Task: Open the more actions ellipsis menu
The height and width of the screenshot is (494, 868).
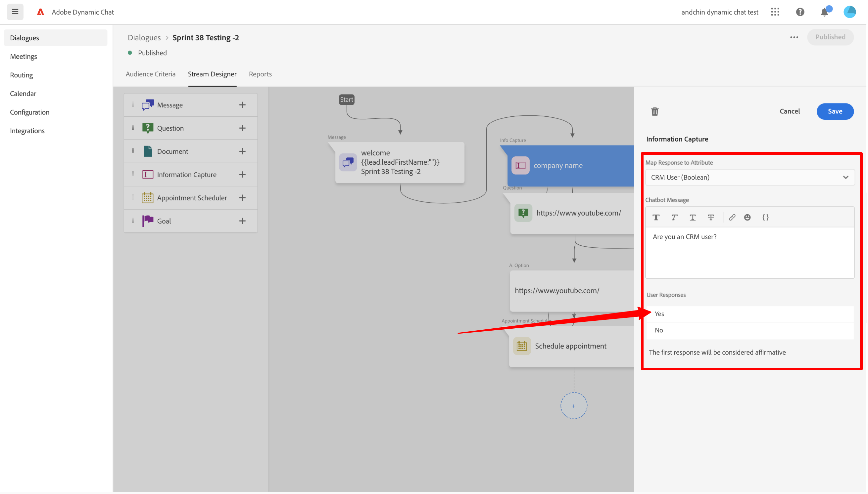Action: (794, 37)
